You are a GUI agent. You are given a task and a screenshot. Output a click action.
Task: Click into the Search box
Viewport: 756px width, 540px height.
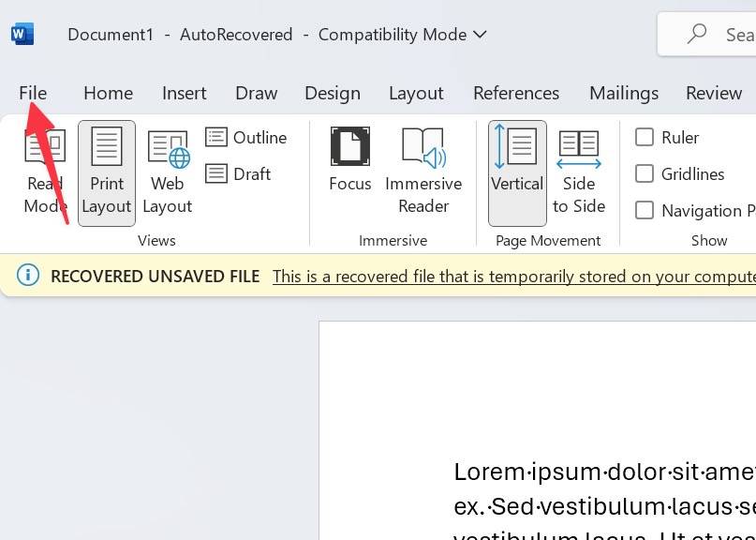tap(721, 35)
